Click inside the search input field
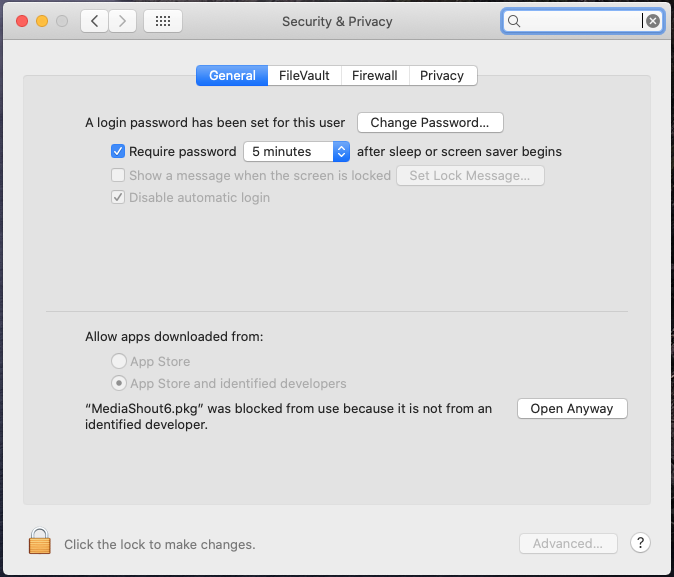Screen dimensions: 674x577 point(580,21)
